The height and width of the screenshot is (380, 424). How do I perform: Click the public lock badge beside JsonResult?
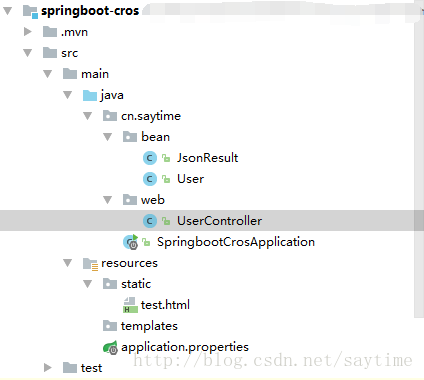[166, 158]
